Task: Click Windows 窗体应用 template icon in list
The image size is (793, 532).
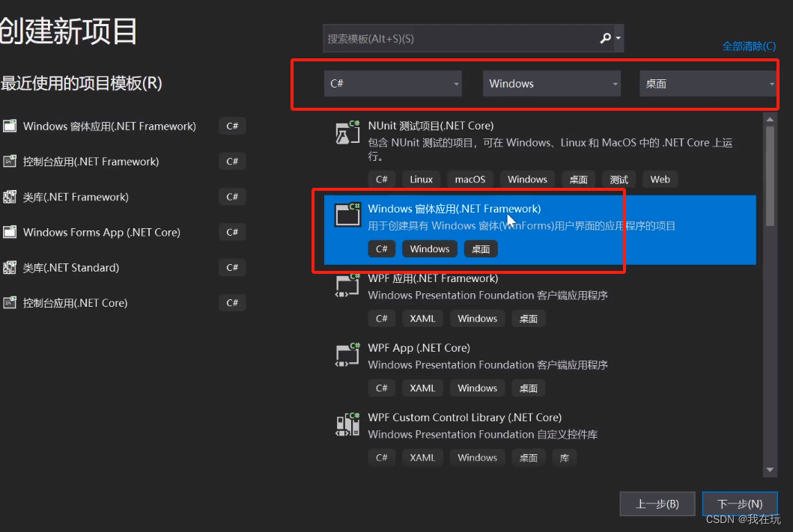Action: (347, 215)
